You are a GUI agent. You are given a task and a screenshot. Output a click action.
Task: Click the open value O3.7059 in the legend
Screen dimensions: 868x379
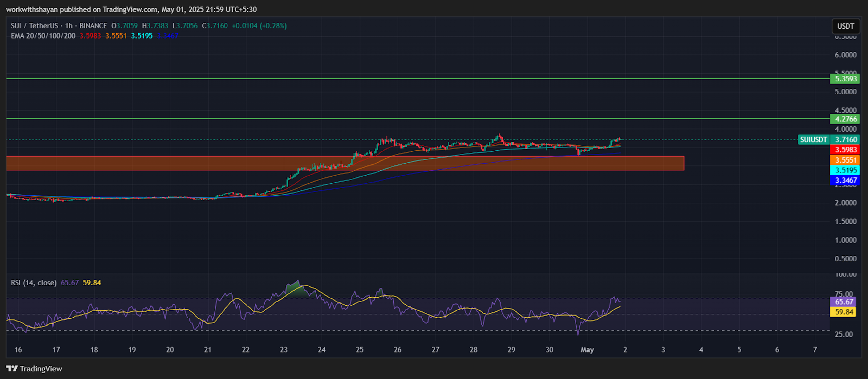point(125,25)
